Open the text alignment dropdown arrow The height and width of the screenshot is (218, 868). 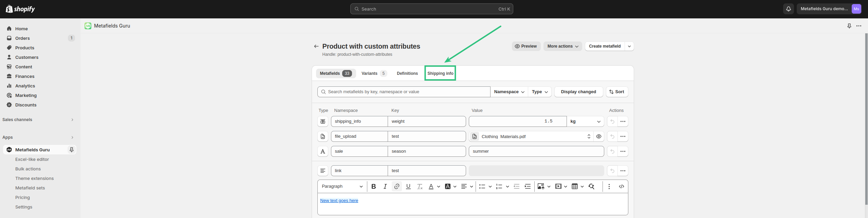pos(472,186)
